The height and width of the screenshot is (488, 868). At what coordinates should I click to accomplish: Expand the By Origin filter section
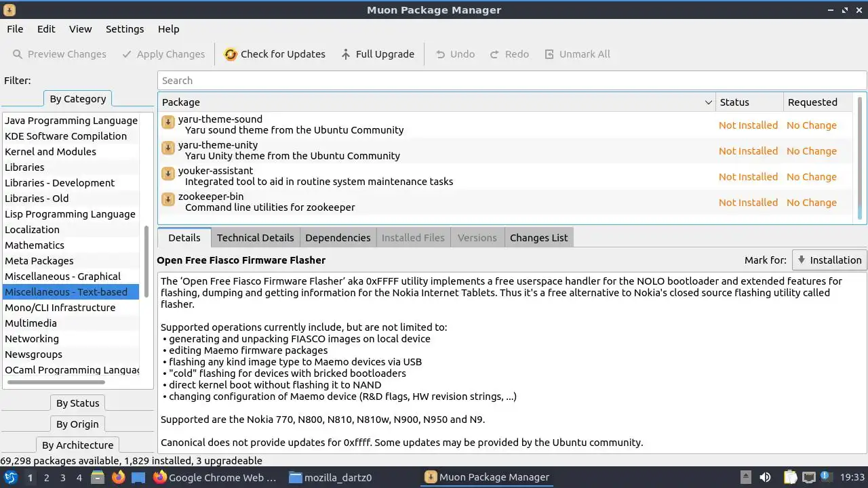(x=77, y=424)
